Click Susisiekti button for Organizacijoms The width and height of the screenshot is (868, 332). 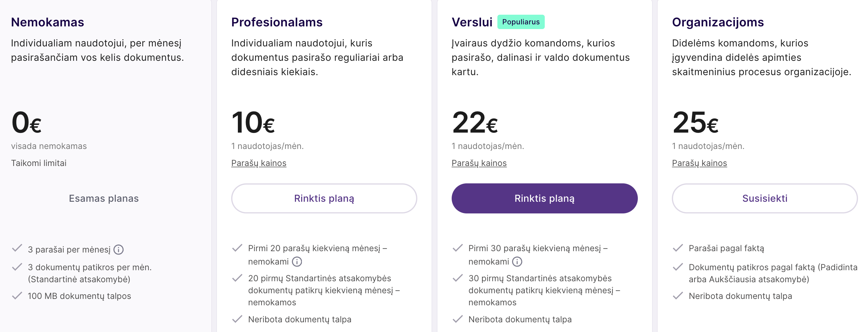tap(765, 198)
